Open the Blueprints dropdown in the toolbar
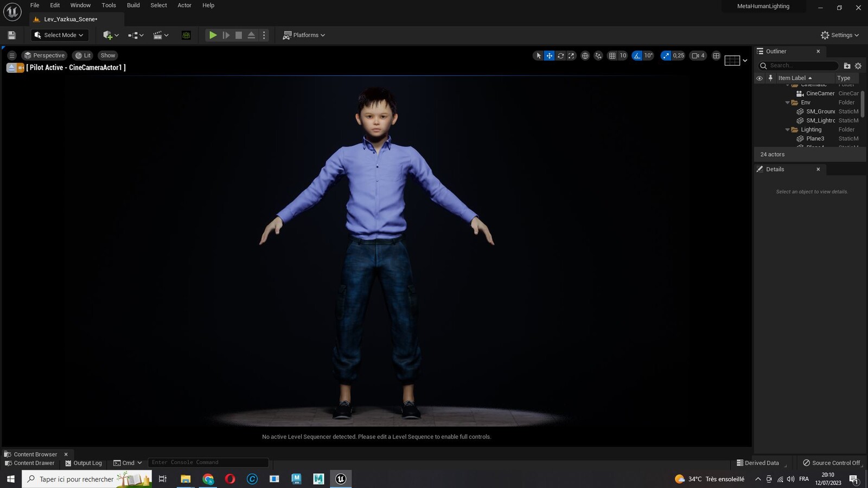Screen dimensions: 868x488 (x=136, y=35)
